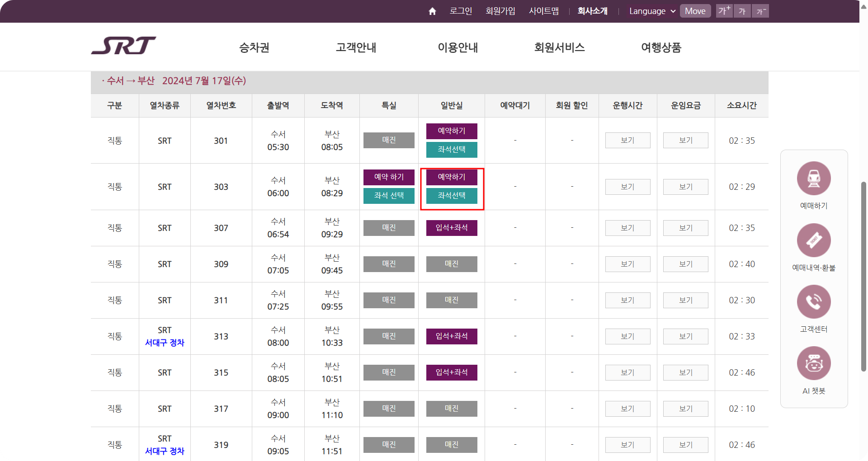Image resolution: width=868 pixels, height=461 pixels.
Task: Open the AI 챗봇 assistant icon
Action: pos(813,363)
